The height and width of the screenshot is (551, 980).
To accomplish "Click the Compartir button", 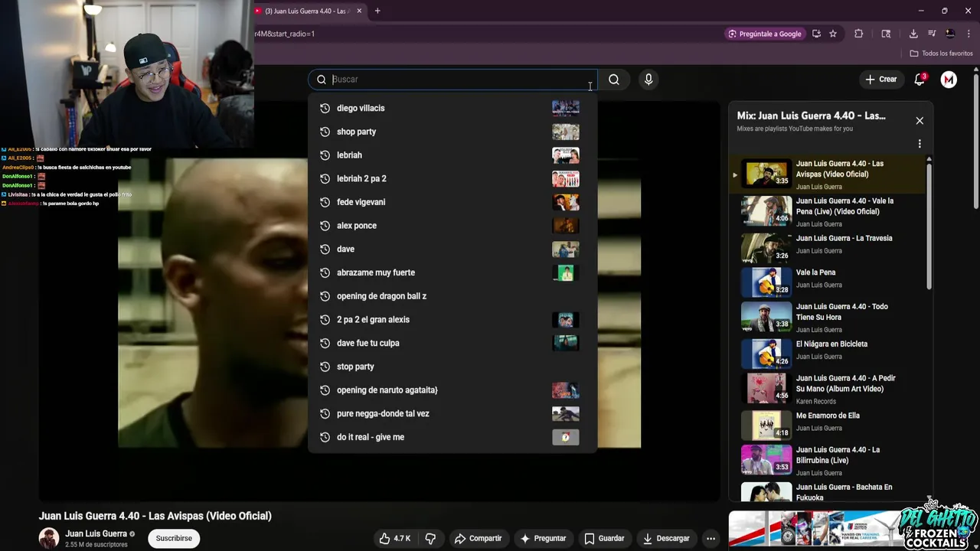I will point(478,539).
